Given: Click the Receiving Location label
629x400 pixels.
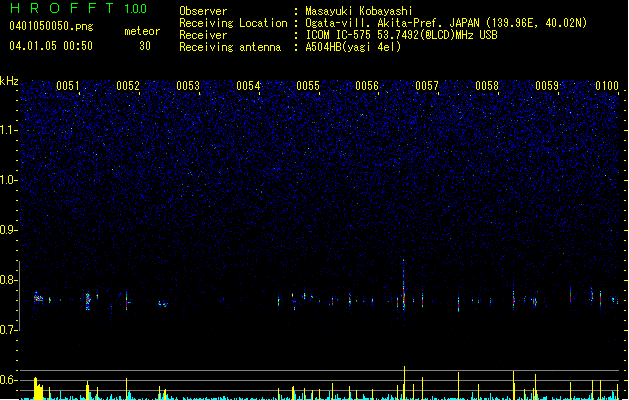Looking at the screenshot, I should click(233, 23).
